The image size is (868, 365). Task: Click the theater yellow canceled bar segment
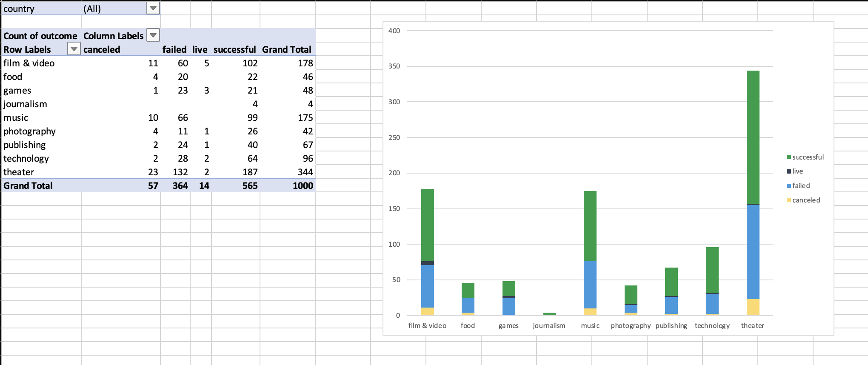click(x=753, y=307)
